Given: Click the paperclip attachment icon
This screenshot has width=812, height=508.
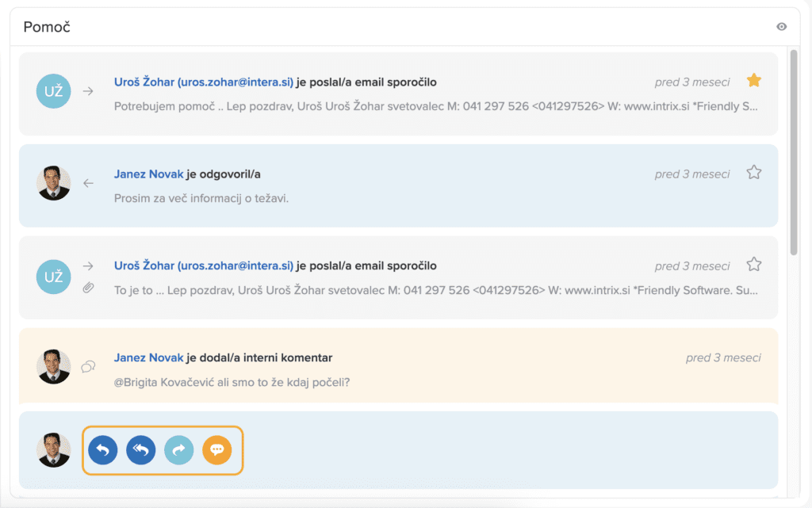Looking at the screenshot, I should click(x=89, y=288).
